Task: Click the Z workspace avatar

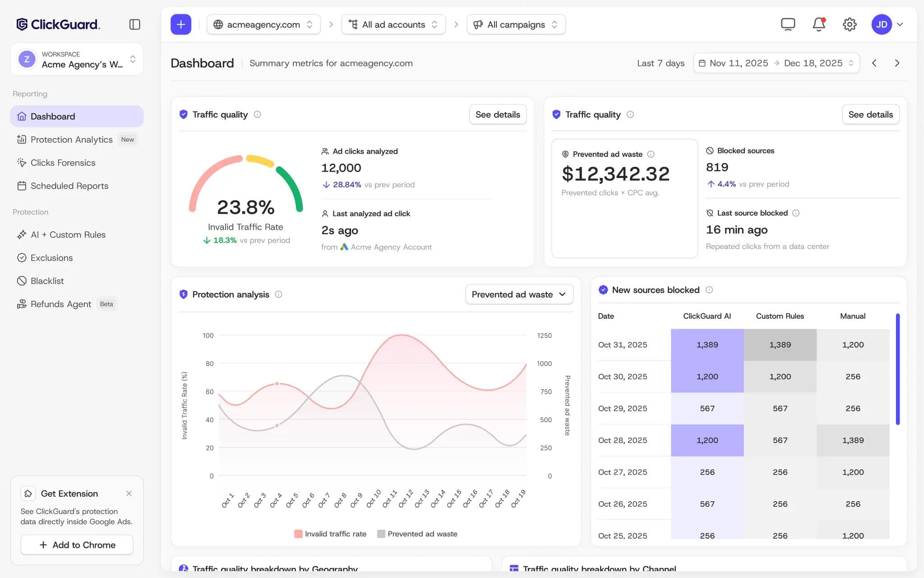Action: 27,59
